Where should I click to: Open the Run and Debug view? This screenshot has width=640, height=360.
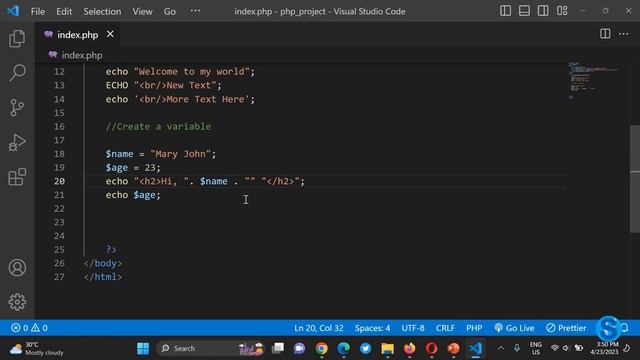coord(17,142)
